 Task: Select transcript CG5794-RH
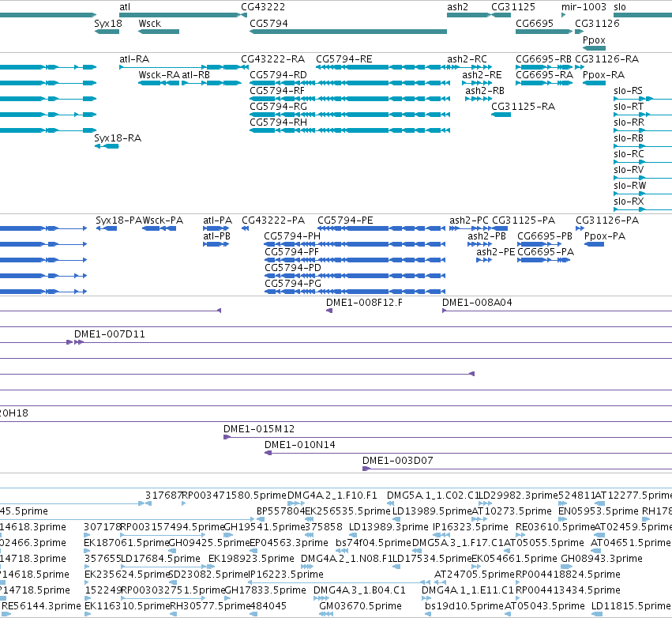coord(278,122)
